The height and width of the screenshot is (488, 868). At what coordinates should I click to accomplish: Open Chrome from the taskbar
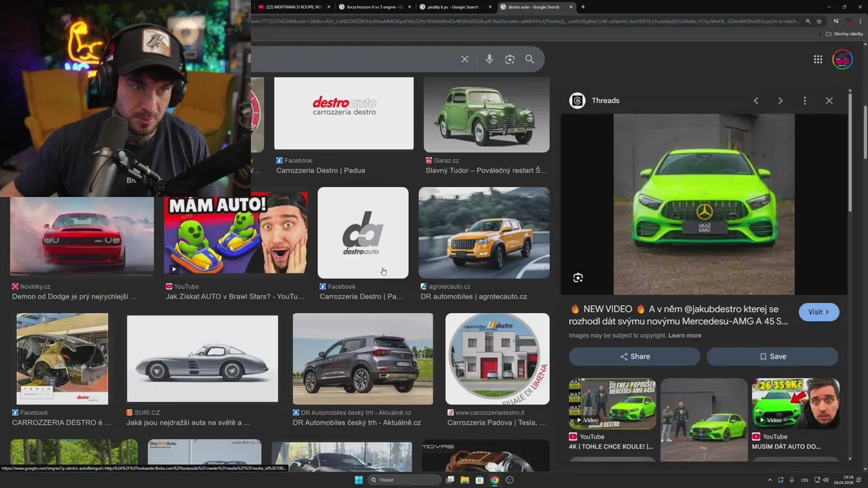494,480
